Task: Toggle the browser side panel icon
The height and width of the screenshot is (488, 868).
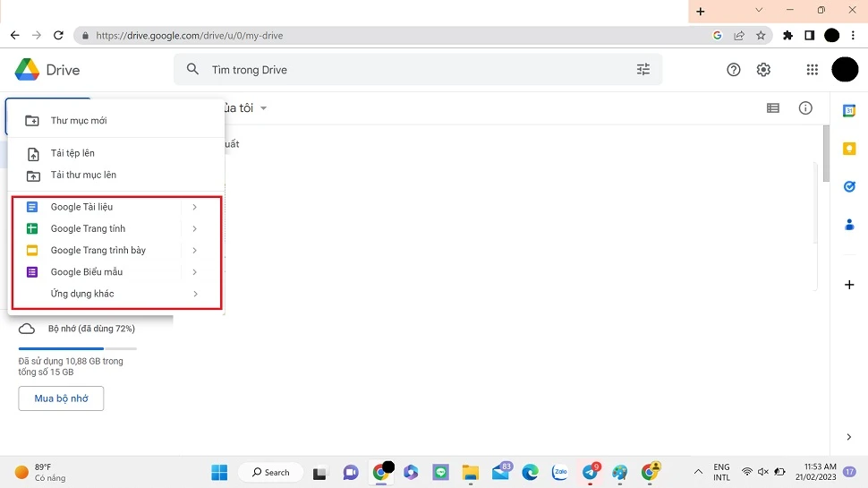Action: (809, 36)
